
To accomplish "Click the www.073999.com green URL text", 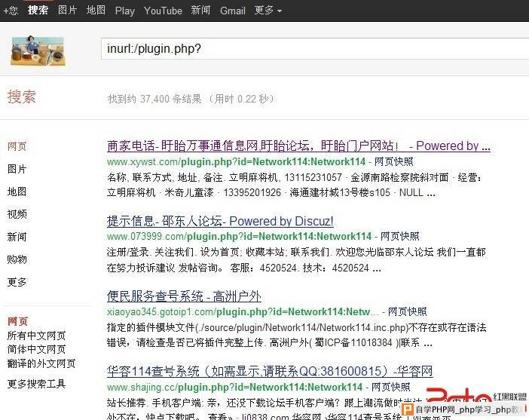I will coord(239,236).
